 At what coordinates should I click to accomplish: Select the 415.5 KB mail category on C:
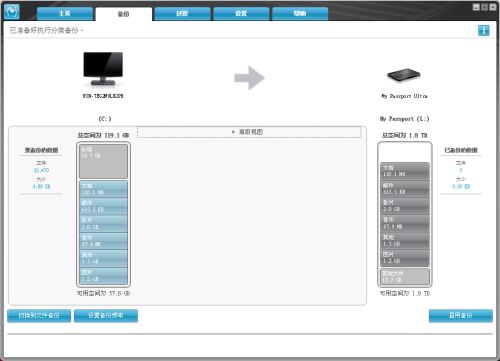point(103,206)
